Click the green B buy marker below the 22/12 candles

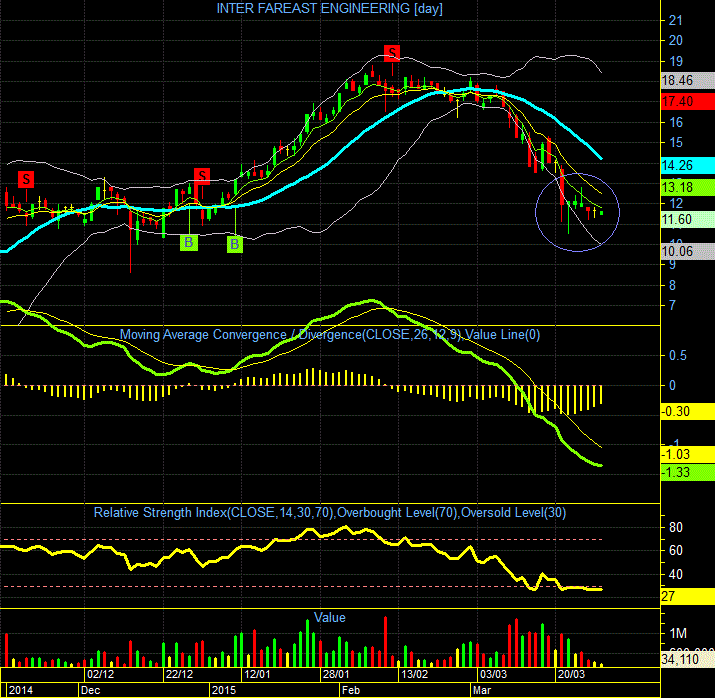click(189, 243)
